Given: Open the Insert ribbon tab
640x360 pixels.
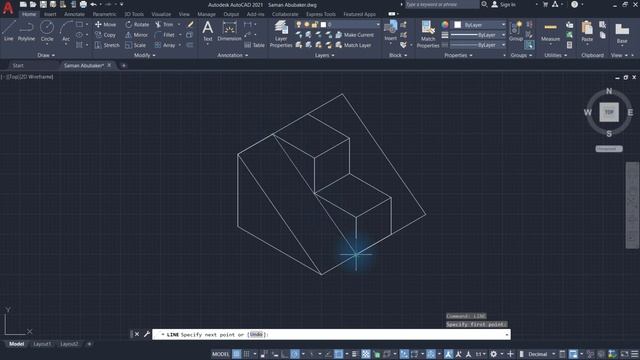Looking at the screenshot, I should (x=50, y=14).
